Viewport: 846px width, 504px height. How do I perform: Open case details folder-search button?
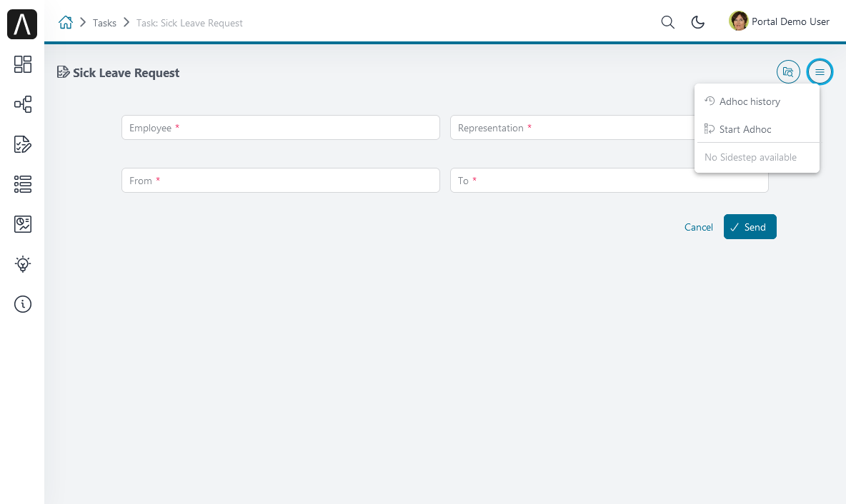pos(788,71)
